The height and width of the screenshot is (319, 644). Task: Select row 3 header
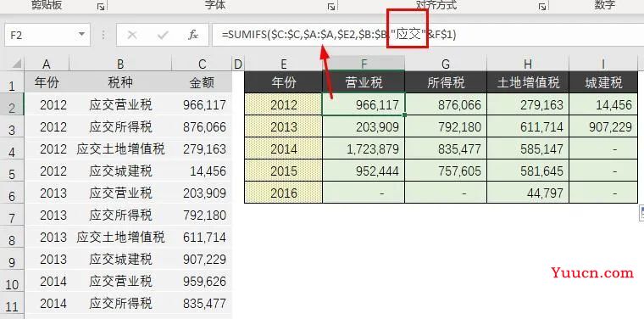[x=12, y=126]
